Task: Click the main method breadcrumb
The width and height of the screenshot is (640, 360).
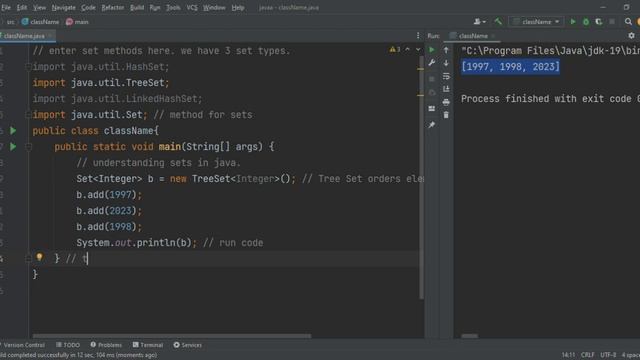Action: (x=77, y=22)
